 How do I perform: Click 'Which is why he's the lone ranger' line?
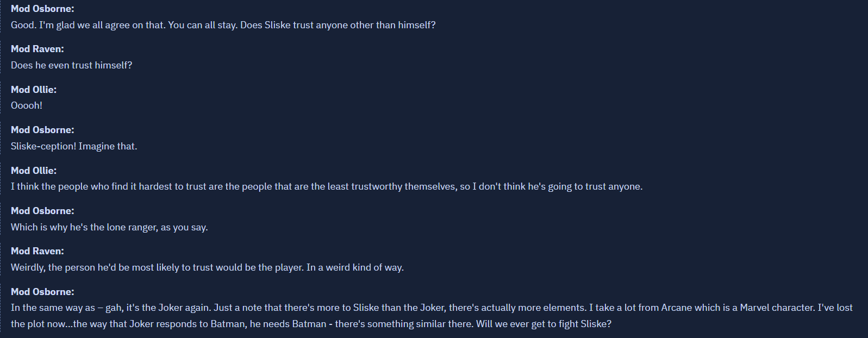tap(109, 227)
